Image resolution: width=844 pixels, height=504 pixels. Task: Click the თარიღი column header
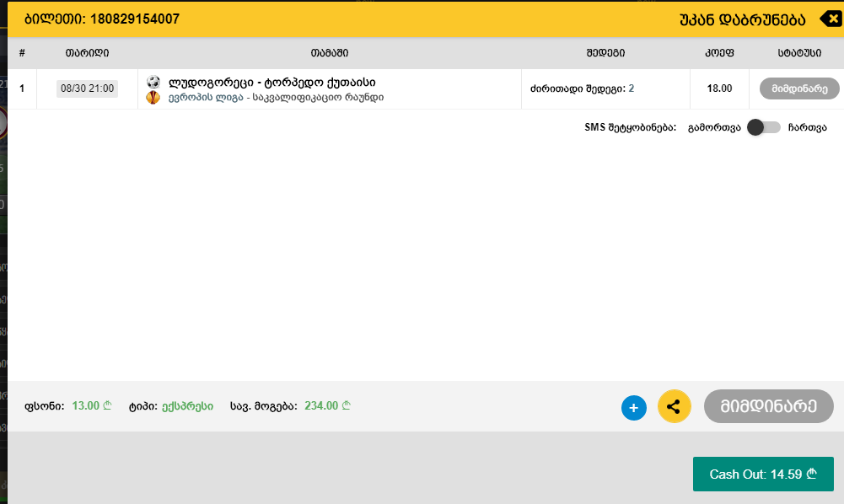[87, 53]
